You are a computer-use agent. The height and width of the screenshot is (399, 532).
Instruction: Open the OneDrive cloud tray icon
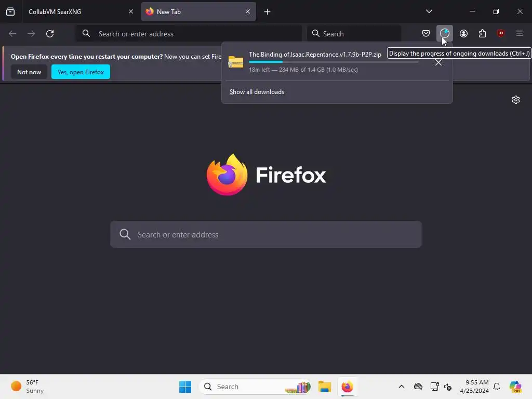pos(418,387)
